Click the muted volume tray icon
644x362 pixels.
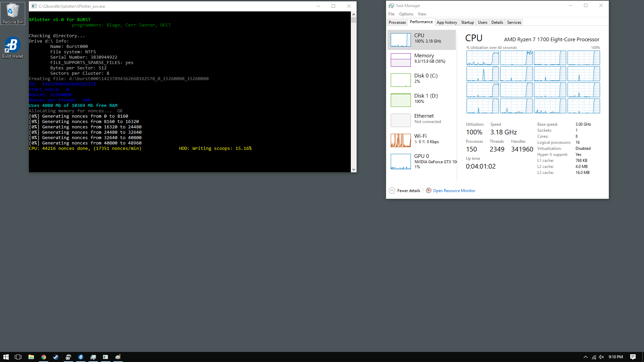(x=601, y=357)
